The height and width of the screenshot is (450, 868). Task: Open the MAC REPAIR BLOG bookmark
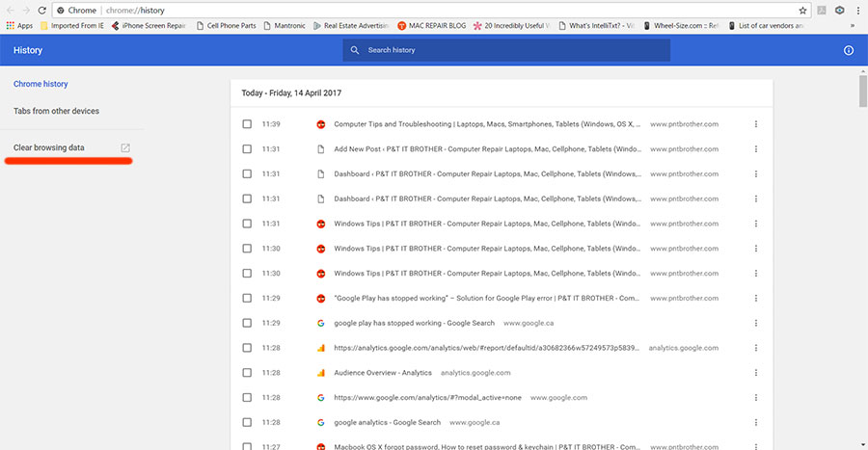click(x=432, y=25)
